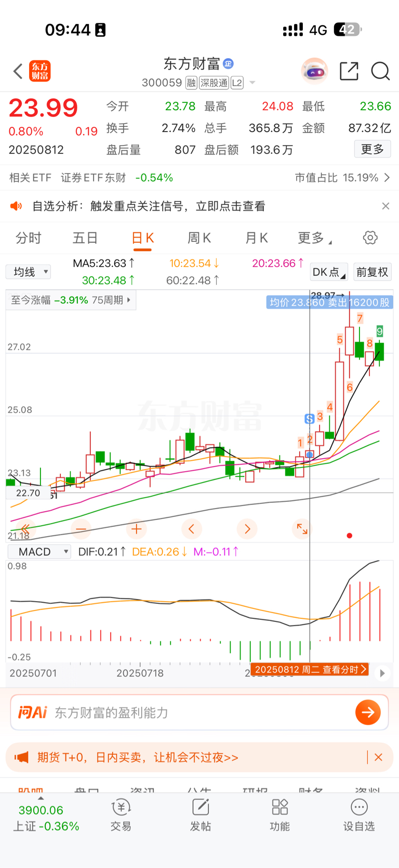Viewport: 399px width, 868px height.
Task: Tap the 问AI logo
Action: [33, 712]
